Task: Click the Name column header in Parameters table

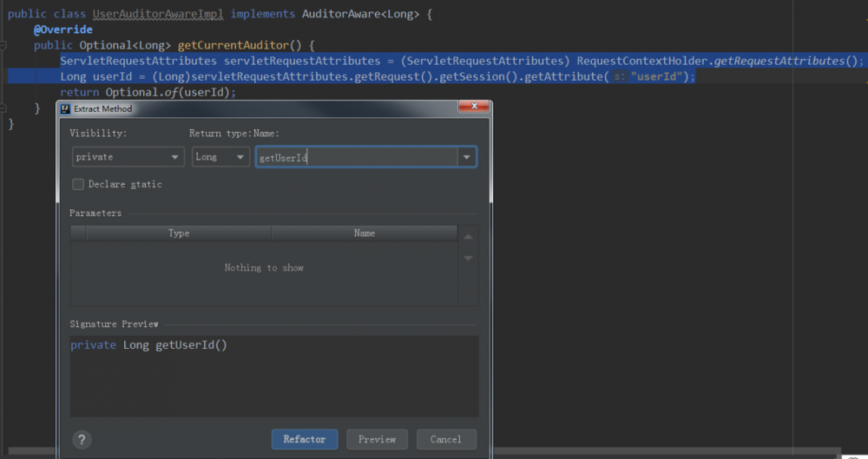Action: (364, 233)
